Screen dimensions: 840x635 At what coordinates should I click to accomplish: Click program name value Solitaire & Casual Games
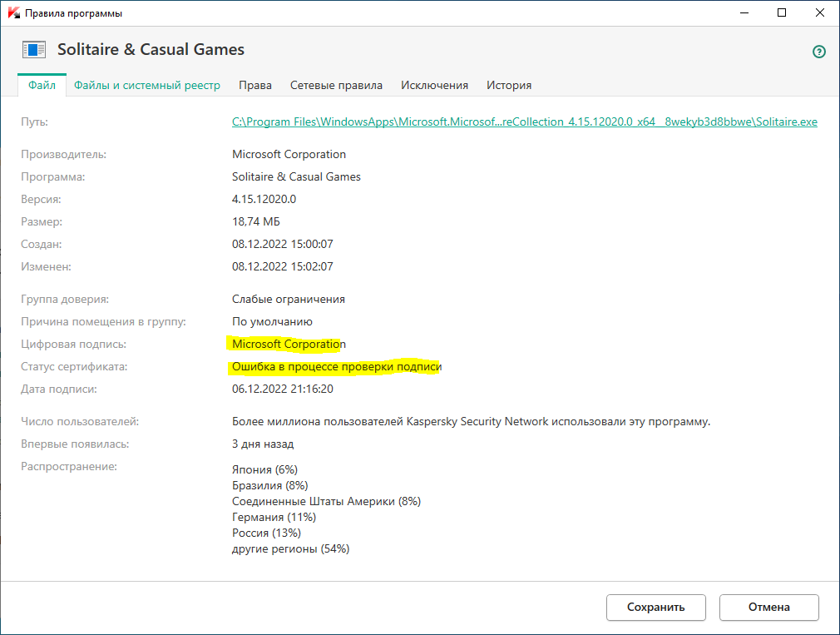click(296, 176)
